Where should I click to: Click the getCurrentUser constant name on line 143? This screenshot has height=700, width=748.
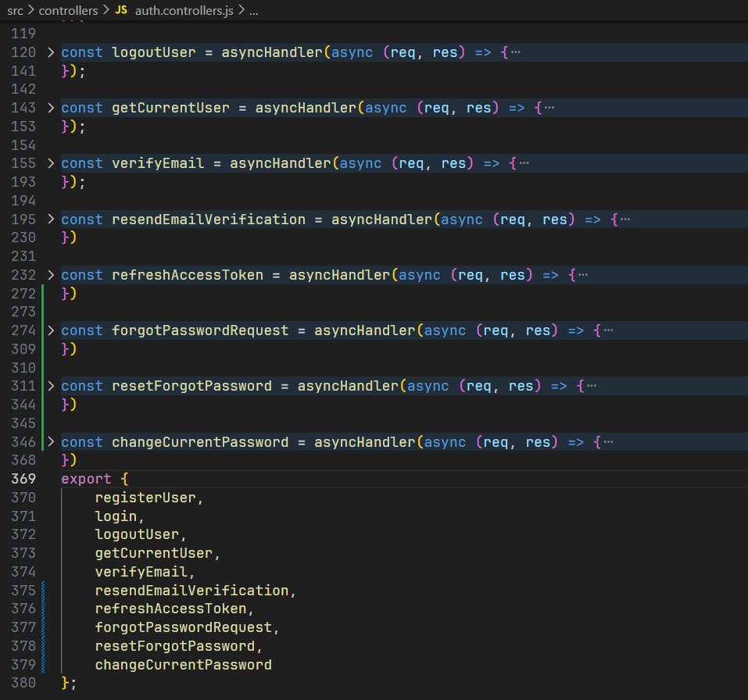(170, 108)
